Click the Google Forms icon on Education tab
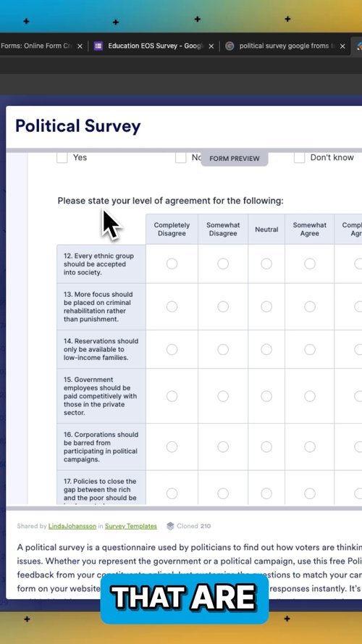This screenshot has height=644, width=362. coord(98,46)
